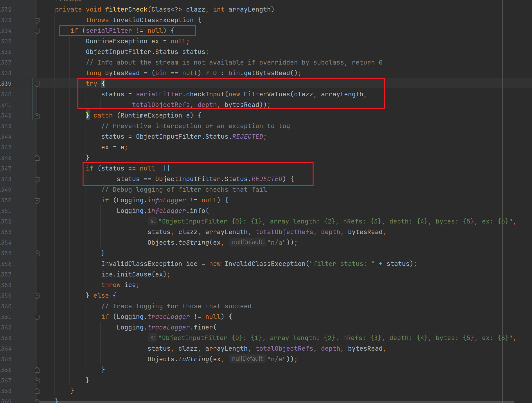Screen dimensions: 532x403
Task: Click the fold end marker at line 346
Action: 37,158
